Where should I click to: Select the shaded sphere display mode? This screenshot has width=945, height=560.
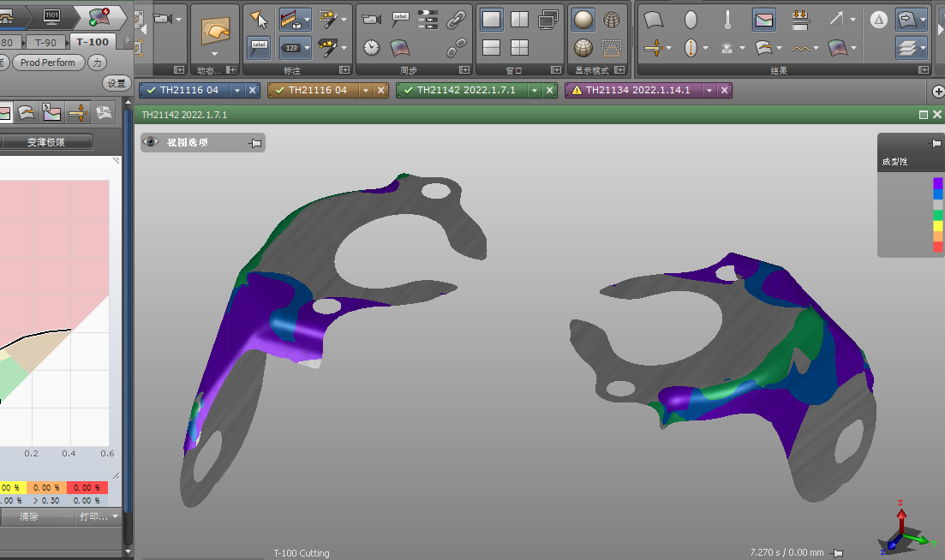click(583, 20)
